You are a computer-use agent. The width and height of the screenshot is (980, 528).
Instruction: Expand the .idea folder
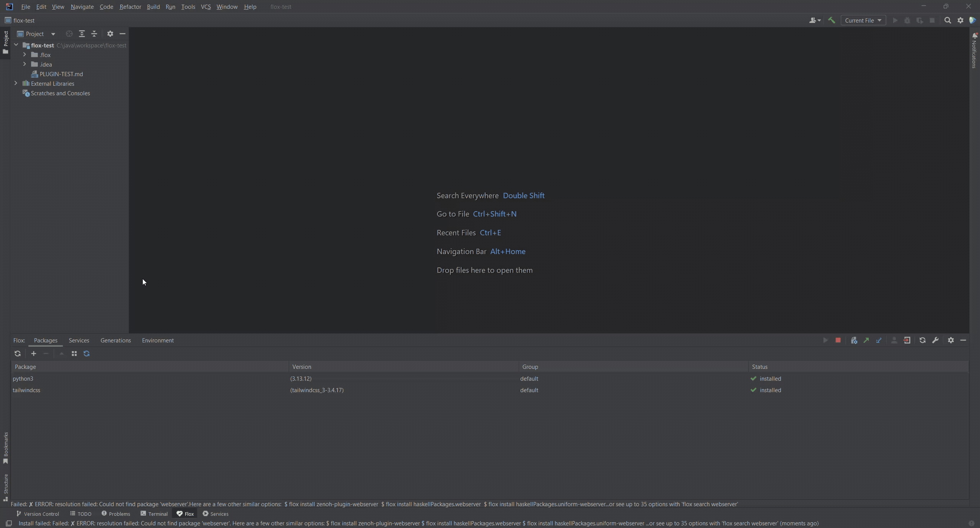coord(24,64)
